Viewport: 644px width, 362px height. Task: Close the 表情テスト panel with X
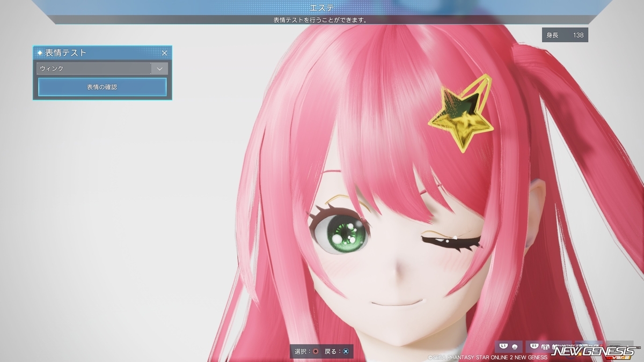click(165, 53)
